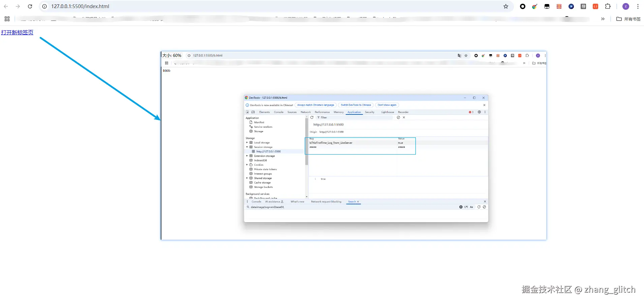644x303 pixels.
Task: Open the purple profile avatar in main browser
Action: [626, 6]
